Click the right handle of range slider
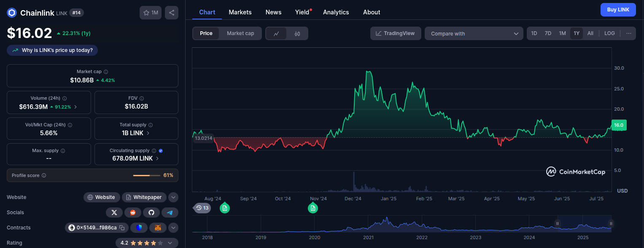The width and height of the screenshot is (644, 248). [x=611, y=223]
